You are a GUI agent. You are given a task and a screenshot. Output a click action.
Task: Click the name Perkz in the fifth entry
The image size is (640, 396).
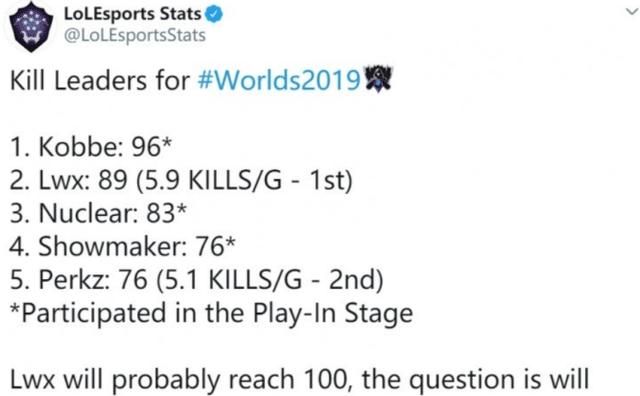point(73,280)
